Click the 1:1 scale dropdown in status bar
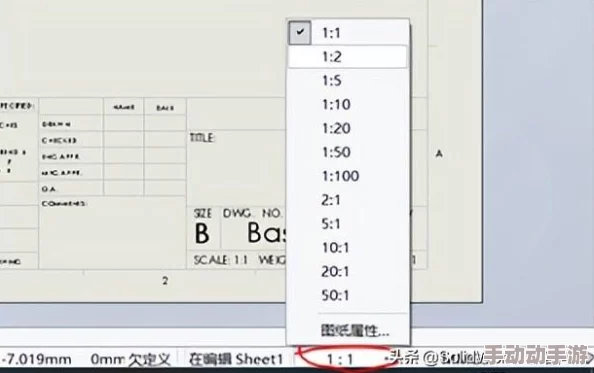 pos(340,359)
